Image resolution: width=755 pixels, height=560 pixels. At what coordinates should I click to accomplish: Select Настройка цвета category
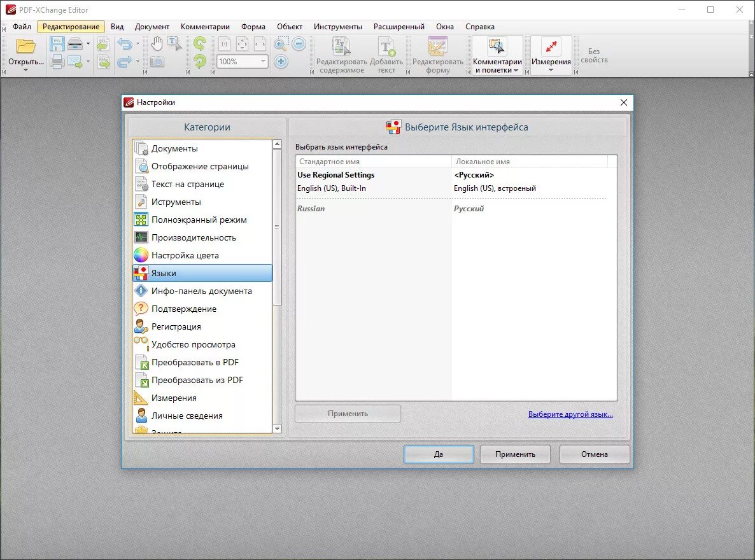coord(202,255)
